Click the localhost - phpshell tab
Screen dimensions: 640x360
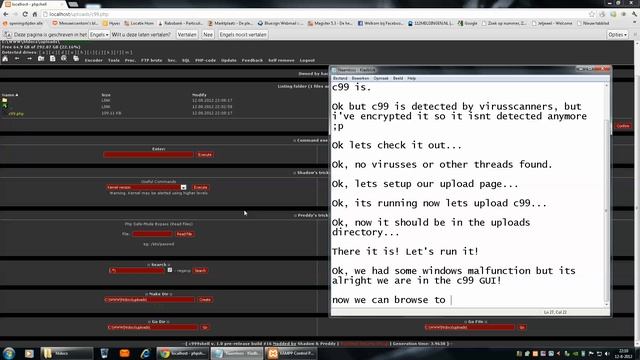(35, 4)
